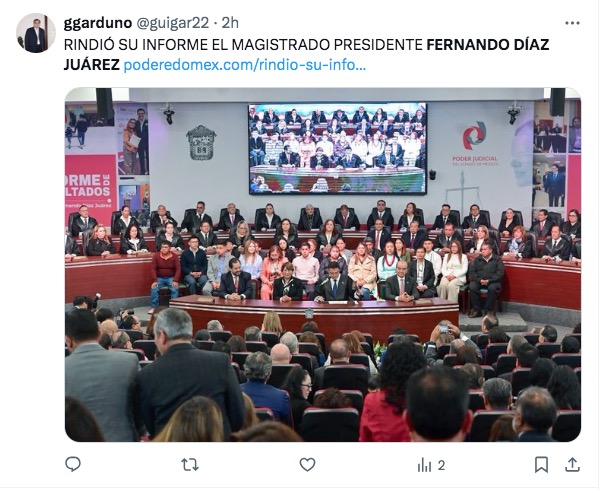The width and height of the screenshot is (602, 490).
Task: Open the three-dot more options menu
Action: [x=572, y=23]
